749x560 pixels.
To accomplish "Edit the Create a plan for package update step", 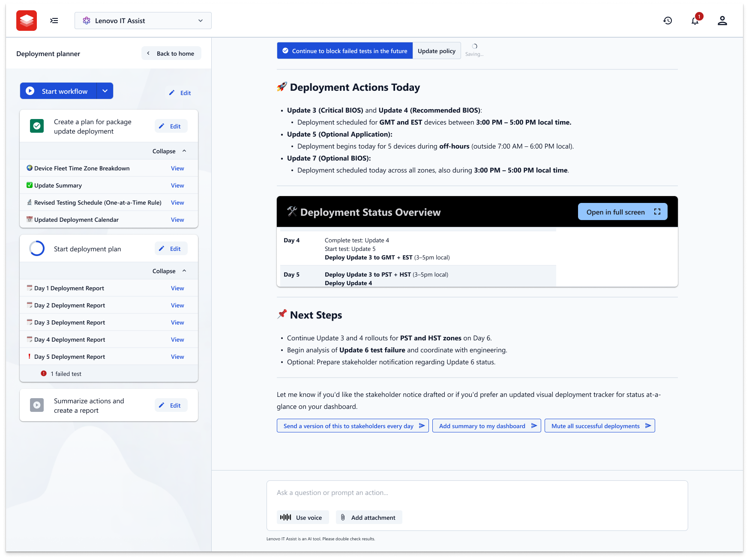I will pos(171,126).
